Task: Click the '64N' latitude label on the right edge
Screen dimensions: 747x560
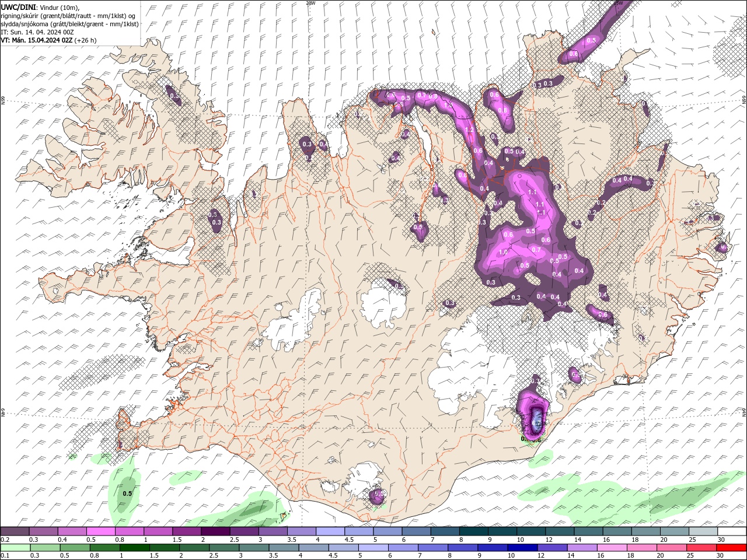Action: click(744, 412)
